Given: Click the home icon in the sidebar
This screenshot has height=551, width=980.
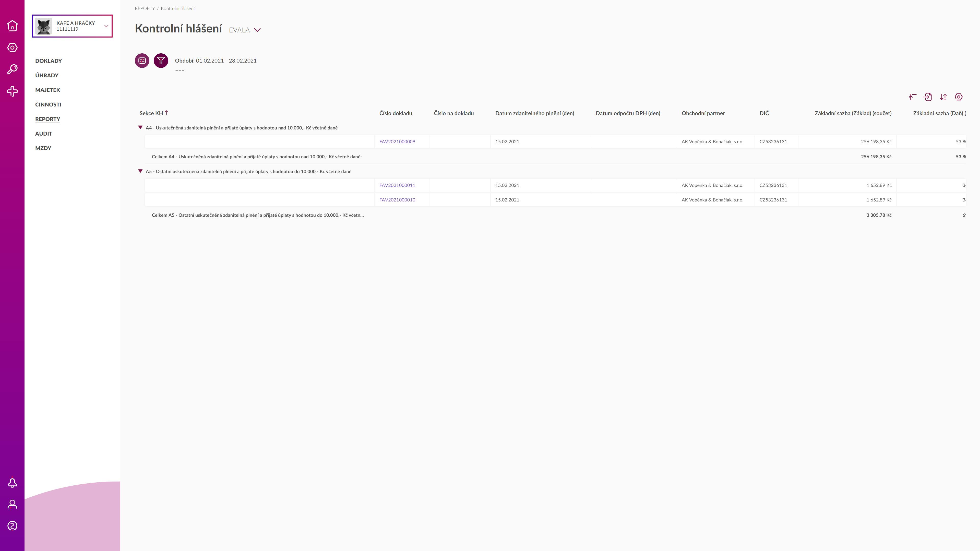Looking at the screenshot, I should coord(12,26).
